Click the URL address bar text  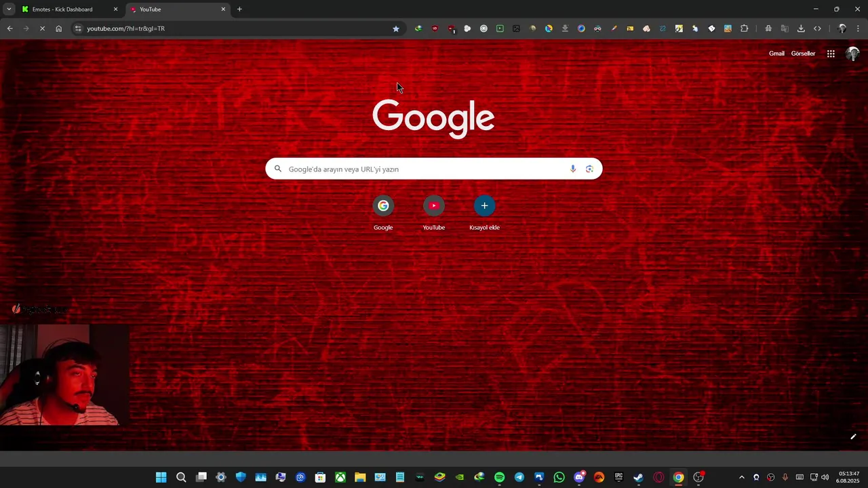(125, 28)
